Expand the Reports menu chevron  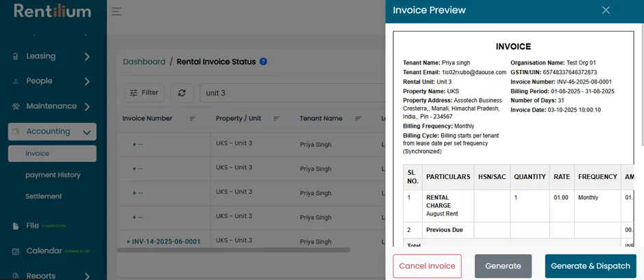pos(87,276)
